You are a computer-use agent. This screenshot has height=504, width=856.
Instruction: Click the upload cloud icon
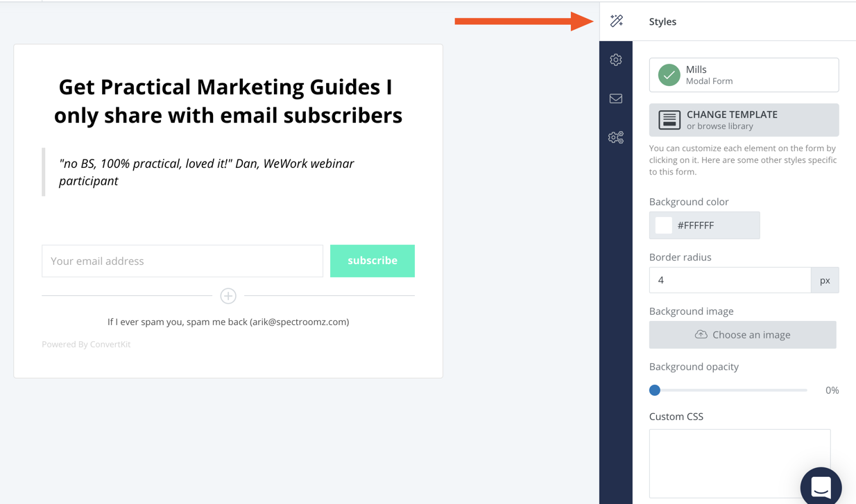click(x=701, y=335)
